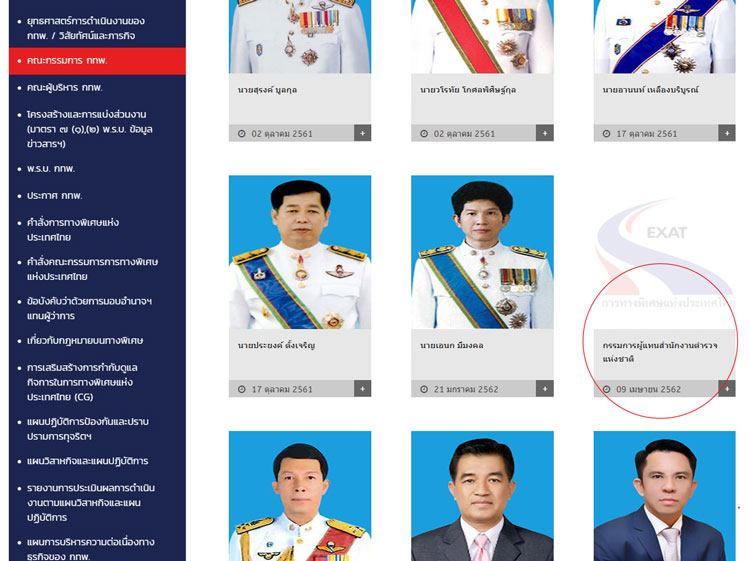This screenshot has width=750, height=561.
Task: Open คณะผู้บริหาร กทพ. menu item
Action: 65,88
